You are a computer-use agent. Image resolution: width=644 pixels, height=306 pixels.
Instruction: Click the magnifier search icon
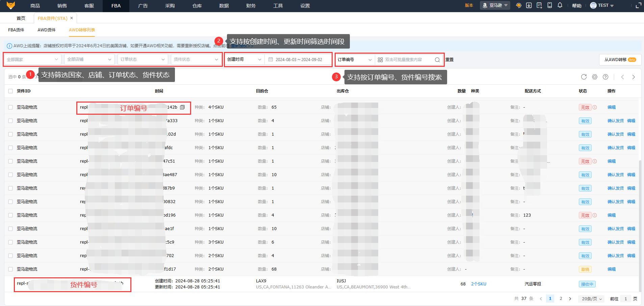(437, 60)
